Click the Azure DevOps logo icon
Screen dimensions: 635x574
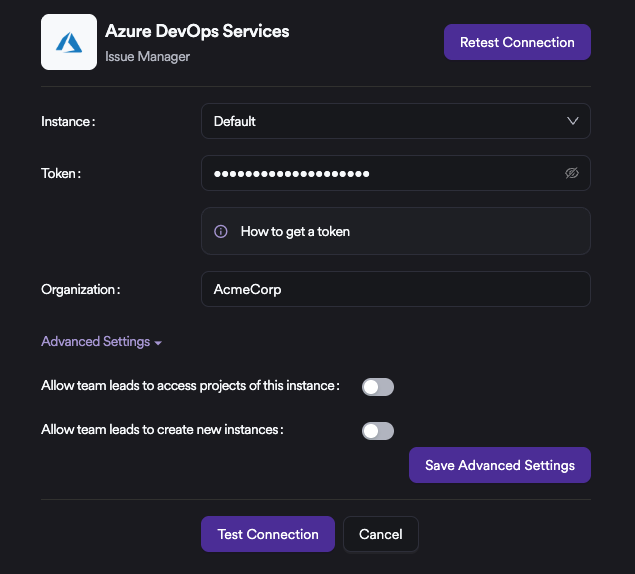[x=69, y=42]
